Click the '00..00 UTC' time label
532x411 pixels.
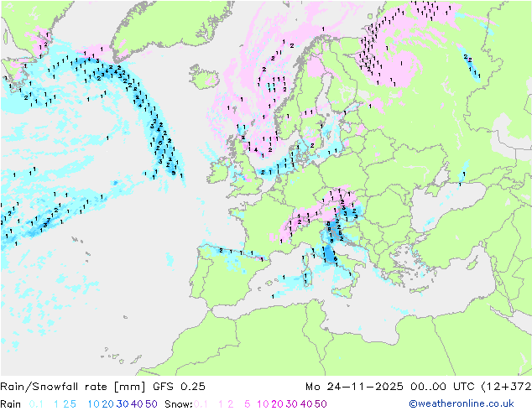point(442,387)
